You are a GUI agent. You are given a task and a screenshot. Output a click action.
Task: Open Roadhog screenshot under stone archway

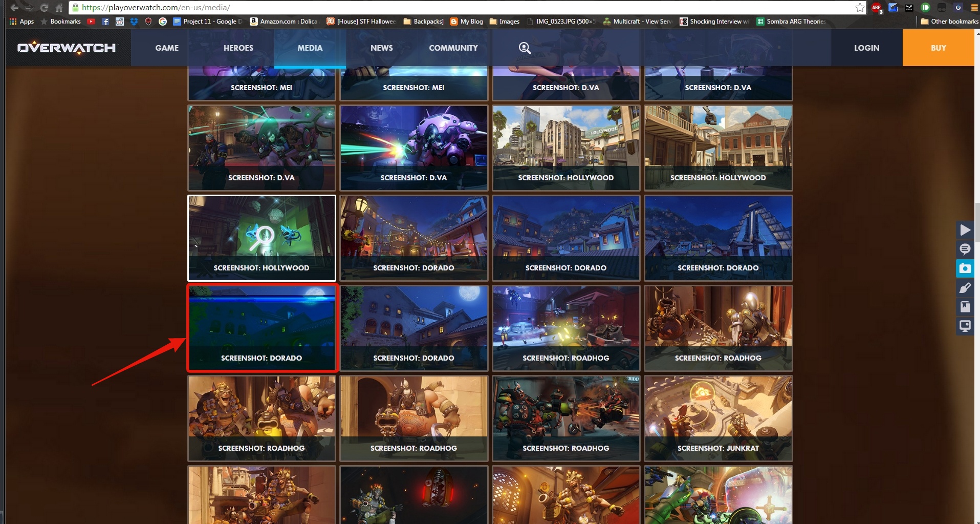coord(414,418)
